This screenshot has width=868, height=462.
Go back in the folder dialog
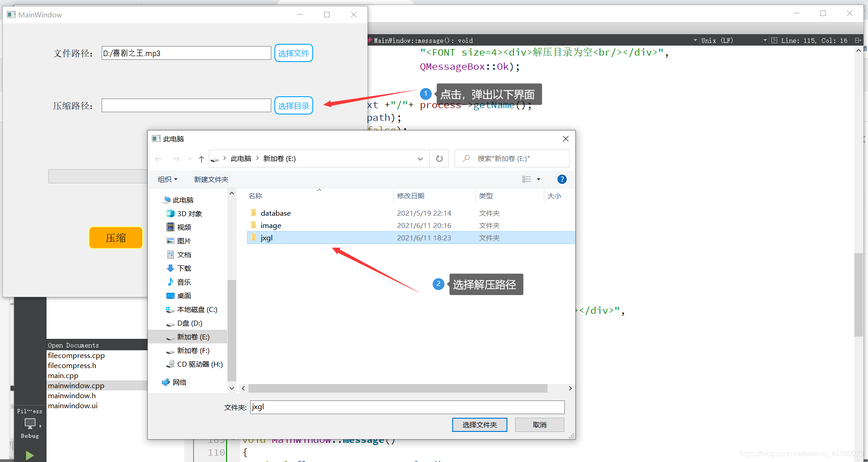tap(159, 159)
